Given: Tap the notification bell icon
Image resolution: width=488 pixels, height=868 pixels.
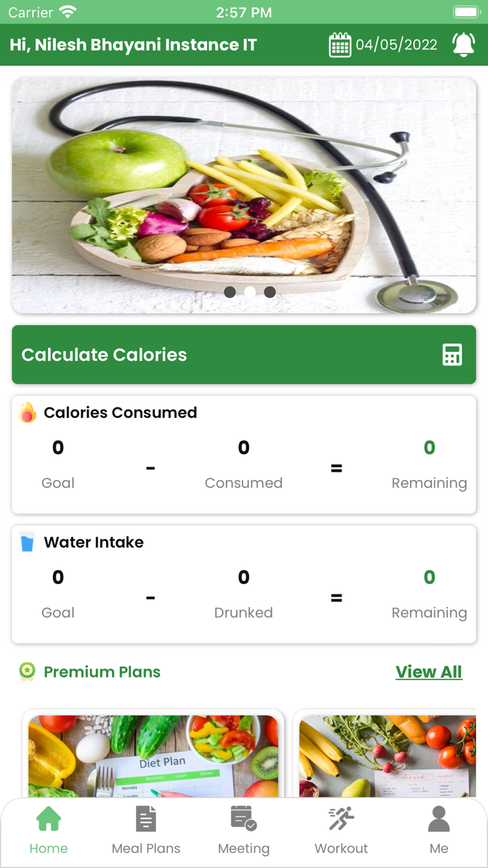Looking at the screenshot, I should click(464, 45).
